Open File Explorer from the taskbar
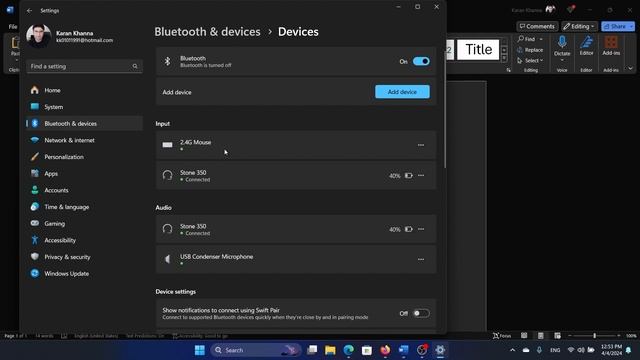This screenshot has width=640, height=360. coord(330,350)
